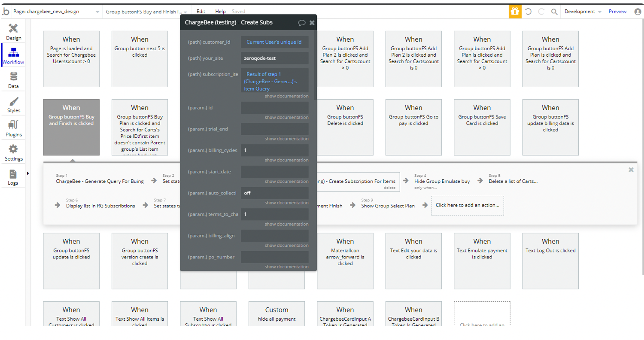Close the workflow actions strip
Viewport: 644px width, 340px height.
click(631, 170)
